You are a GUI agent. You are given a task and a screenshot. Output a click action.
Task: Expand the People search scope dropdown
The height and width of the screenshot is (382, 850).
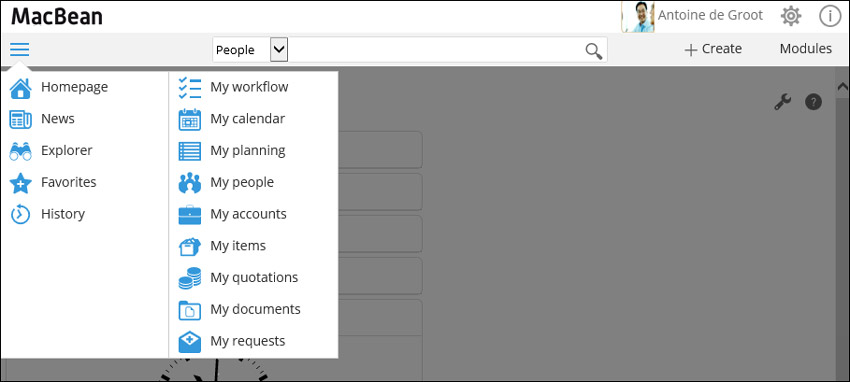coord(279,49)
